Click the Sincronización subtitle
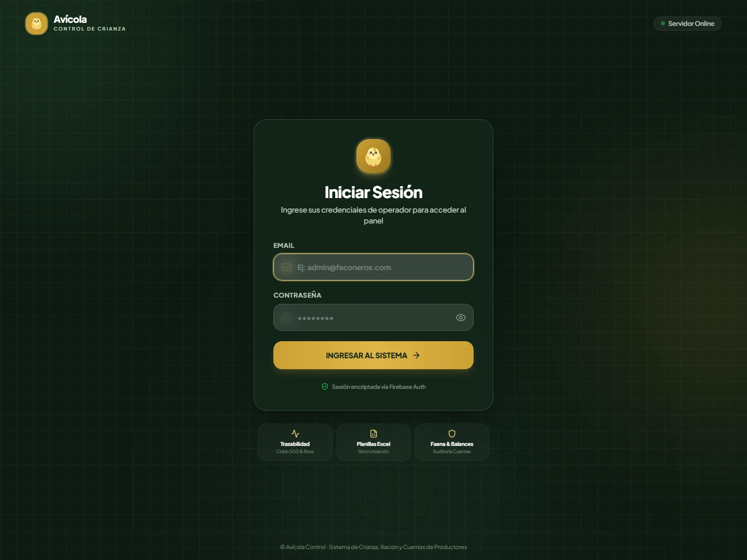747x560 pixels. 374,452
